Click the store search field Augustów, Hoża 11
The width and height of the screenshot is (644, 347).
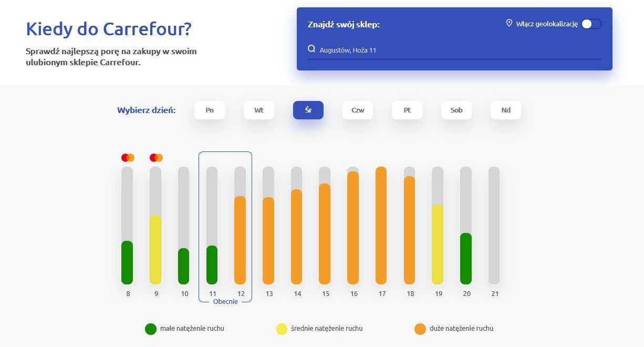click(x=454, y=50)
